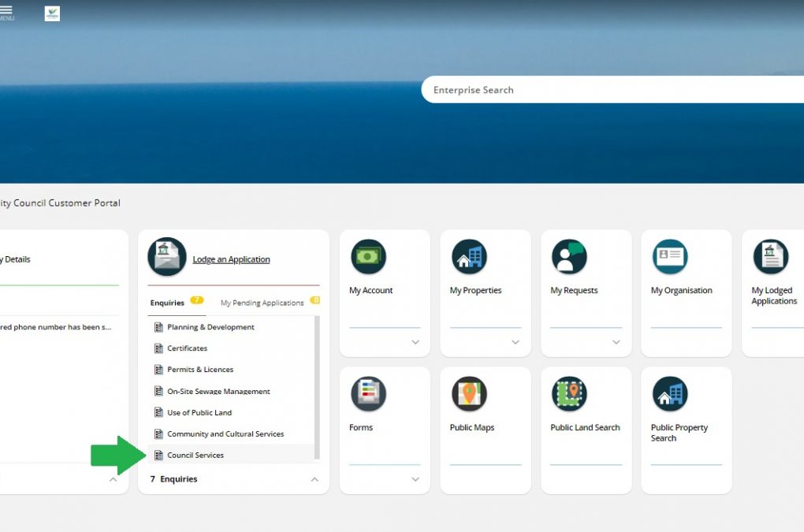Viewport: 804px width, 532px height.
Task: Click the Lodge an Application link
Action: 231,259
